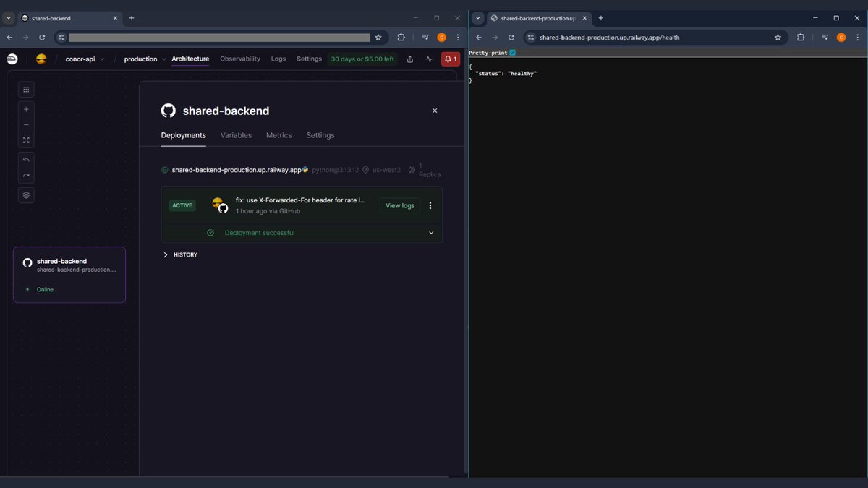Open the top-level Logs tab
The image size is (868, 488).
278,59
